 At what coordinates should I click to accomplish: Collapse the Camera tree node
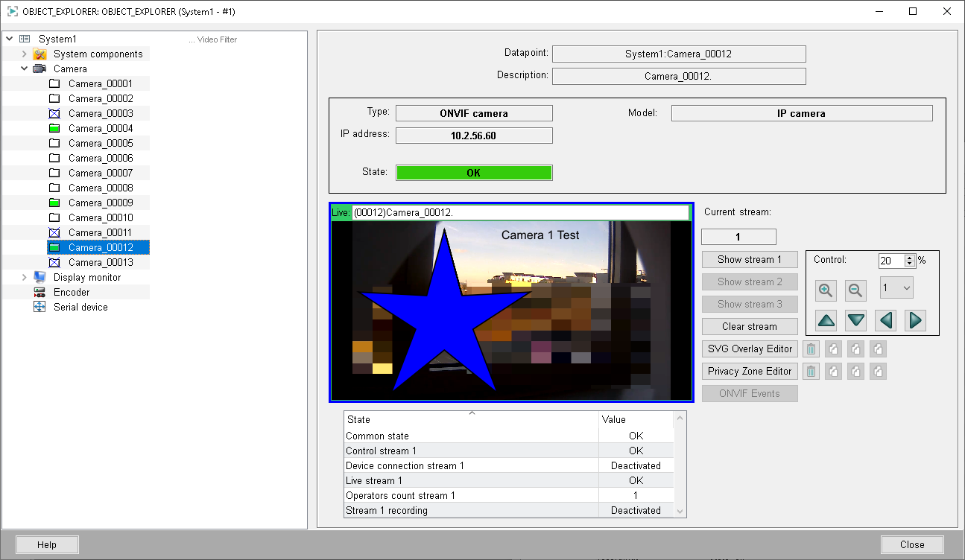24,69
